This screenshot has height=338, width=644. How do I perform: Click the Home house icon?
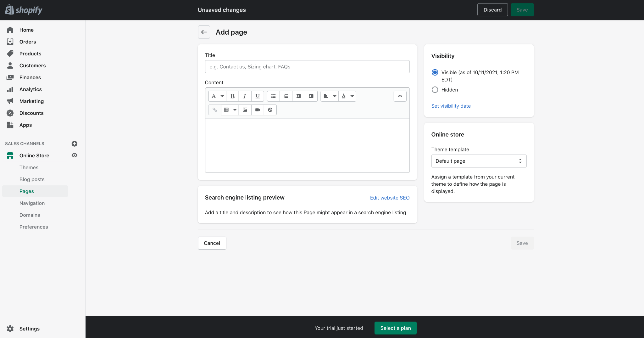coord(10,30)
